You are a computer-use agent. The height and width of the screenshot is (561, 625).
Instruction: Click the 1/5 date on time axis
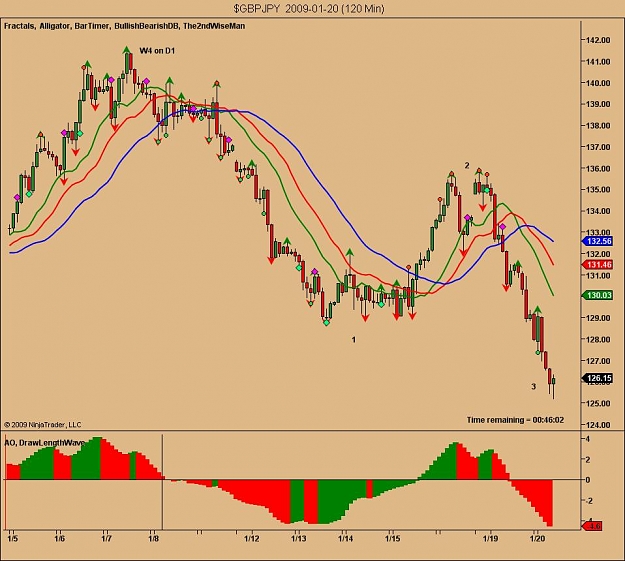tap(12, 539)
